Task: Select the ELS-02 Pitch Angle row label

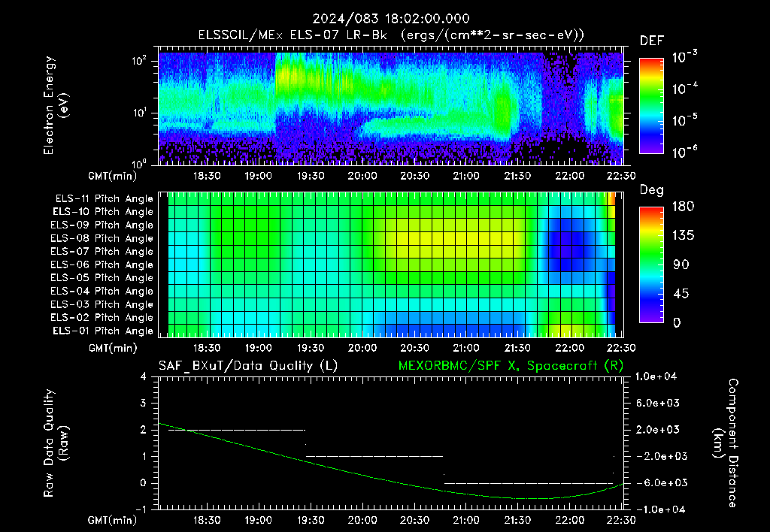Action: click(102, 318)
